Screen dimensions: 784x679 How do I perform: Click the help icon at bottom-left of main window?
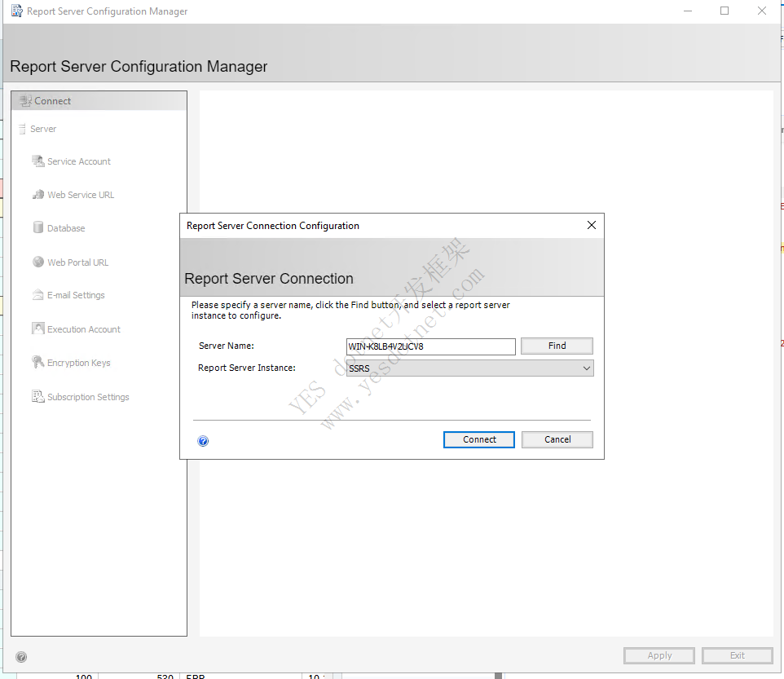point(21,657)
